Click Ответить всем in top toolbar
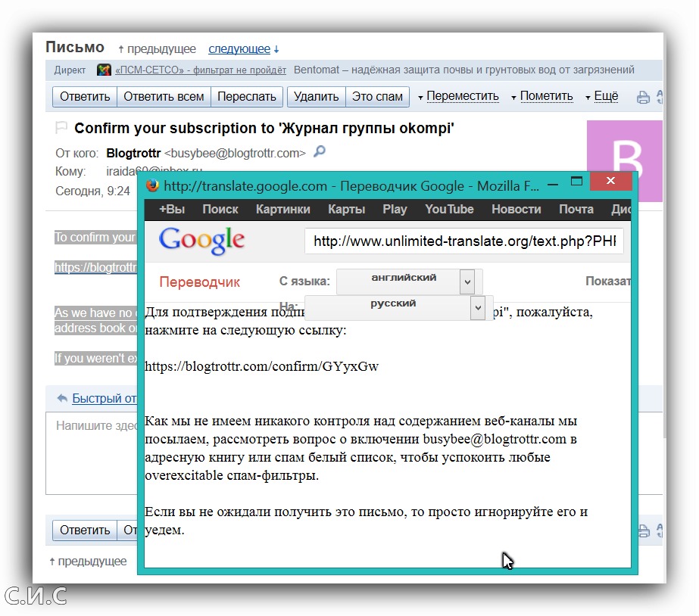 [164, 97]
